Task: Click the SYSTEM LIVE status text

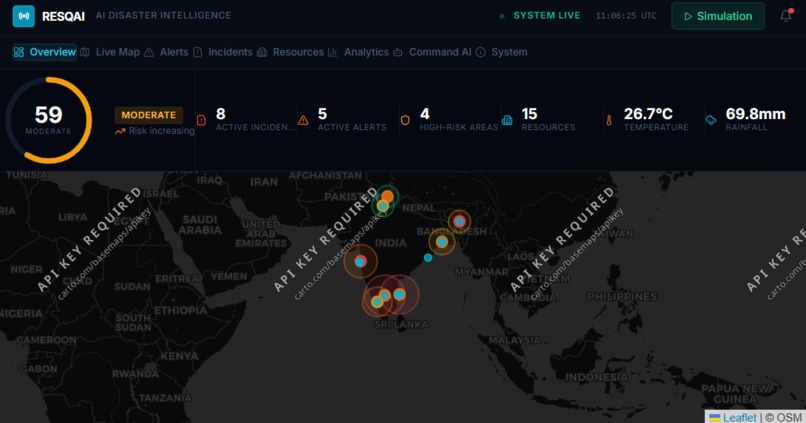Action: 546,16
